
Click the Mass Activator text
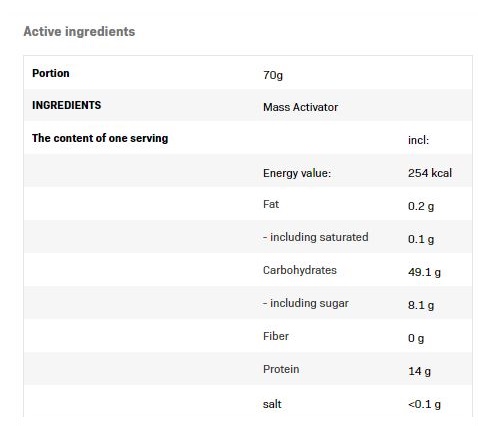click(x=300, y=107)
